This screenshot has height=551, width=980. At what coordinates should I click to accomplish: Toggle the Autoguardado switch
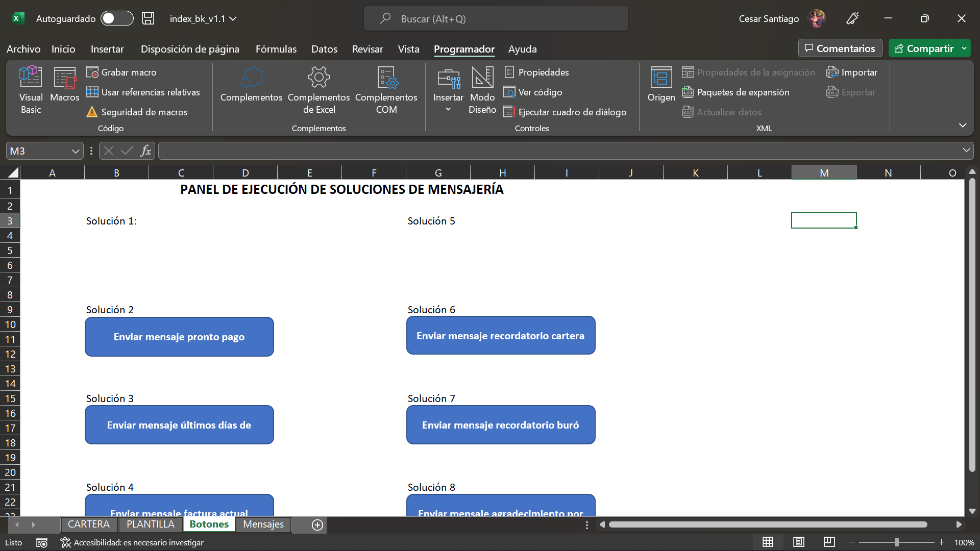117,18
